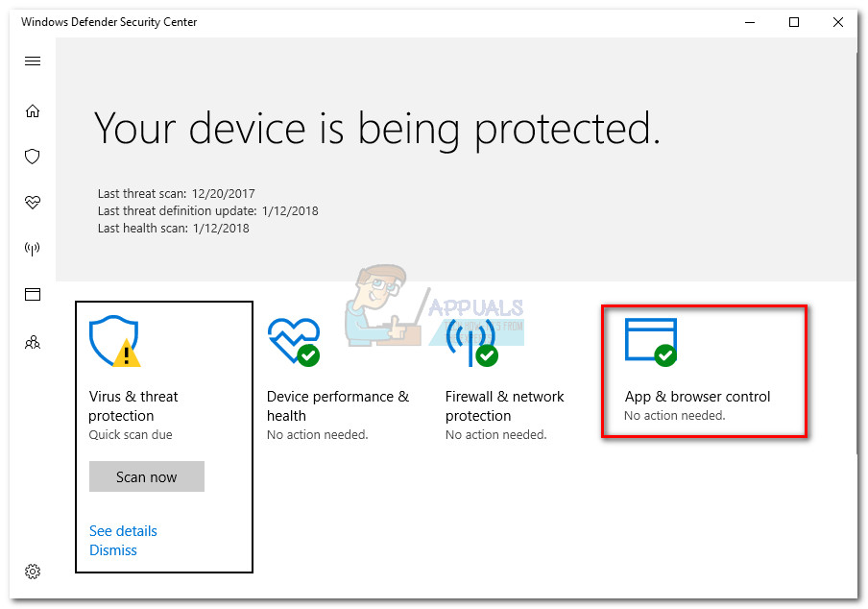Image resolution: width=868 pixels, height=609 pixels.
Task: Open Virus & threat protection heading
Action: pos(133,406)
